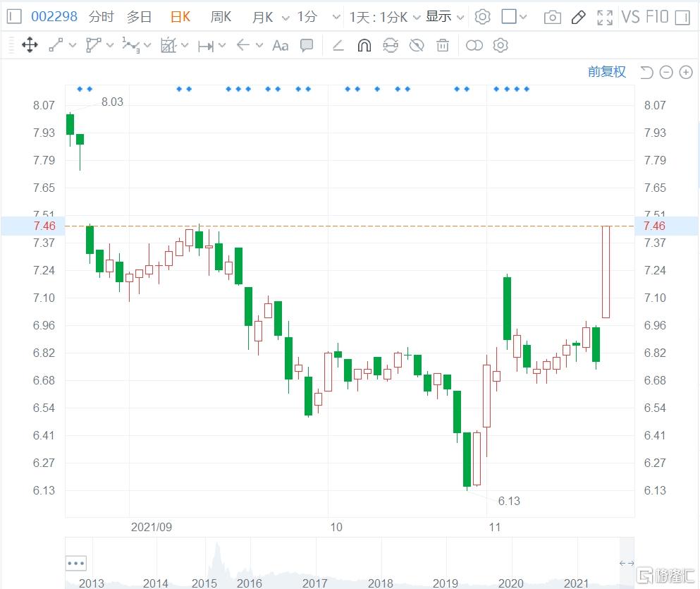Open the dropdown arrow after 1分

(x=337, y=18)
